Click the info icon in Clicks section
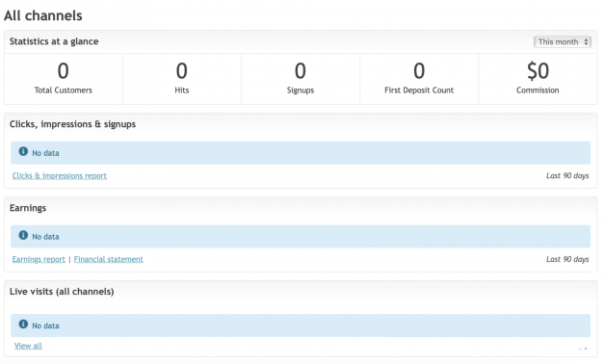 pyautogui.click(x=23, y=151)
